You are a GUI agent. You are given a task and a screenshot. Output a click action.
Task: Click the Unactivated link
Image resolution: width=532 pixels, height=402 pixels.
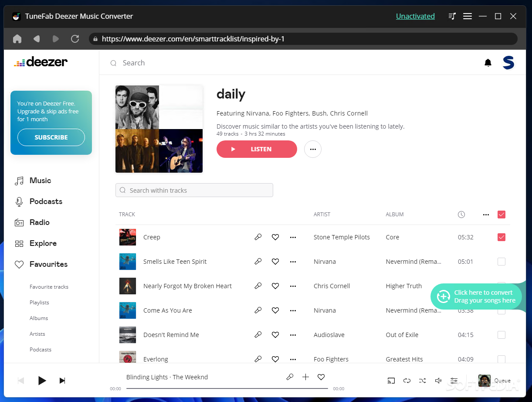click(415, 16)
